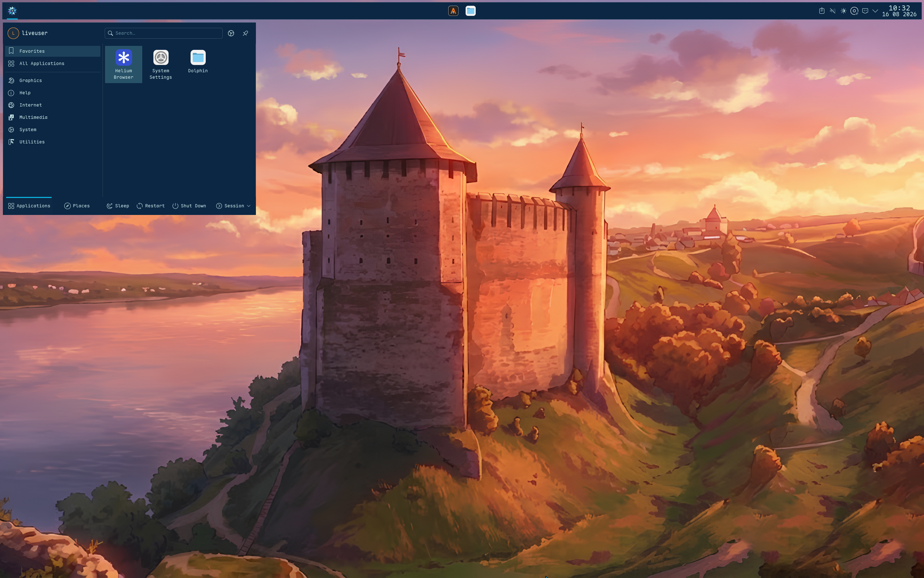Click the Shut Down button
Image resolution: width=924 pixels, height=578 pixels.
click(x=189, y=206)
